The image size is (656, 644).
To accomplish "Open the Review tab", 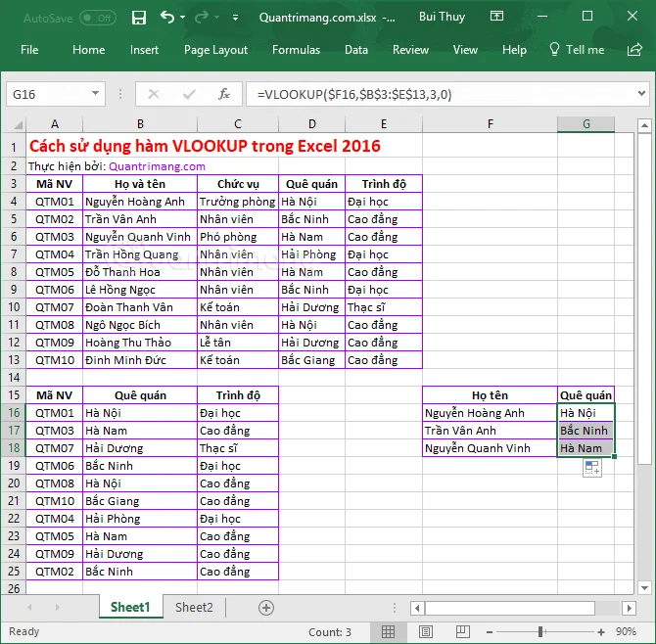I will tap(410, 50).
